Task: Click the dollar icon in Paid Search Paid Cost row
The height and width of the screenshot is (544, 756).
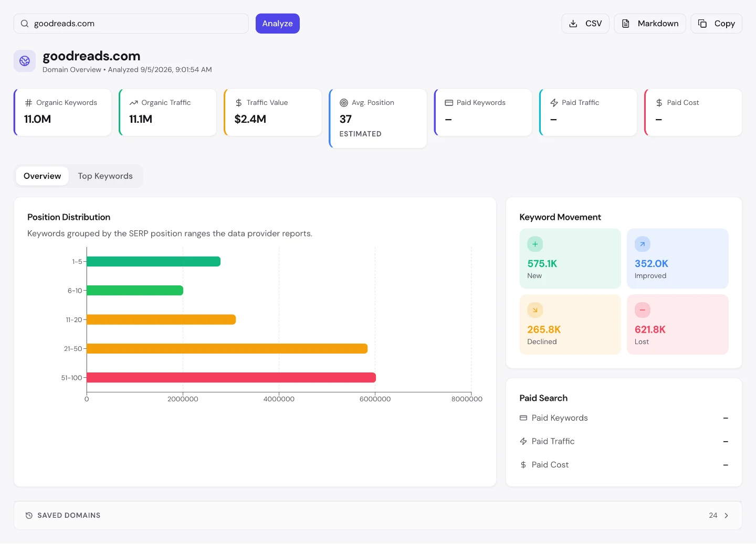Action: tap(523, 465)
